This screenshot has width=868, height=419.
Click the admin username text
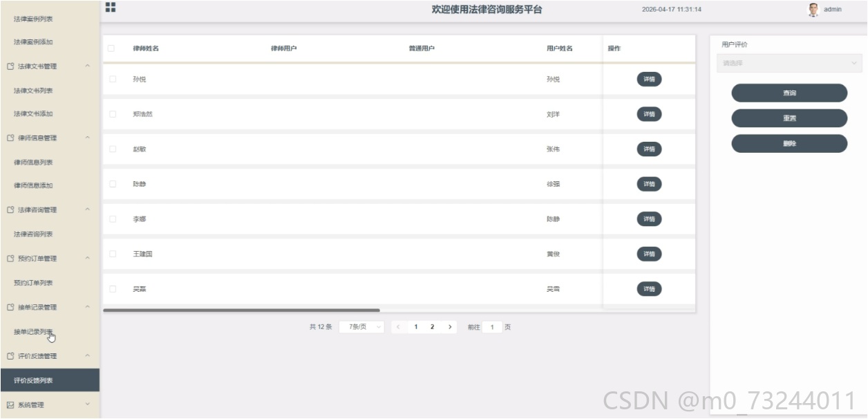click(x=833, y=10)
